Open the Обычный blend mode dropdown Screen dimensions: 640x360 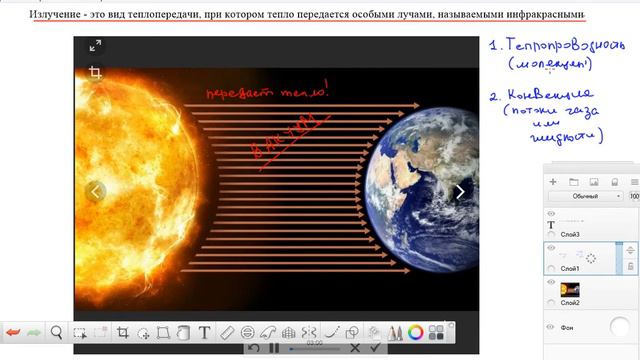click(586, 196)
